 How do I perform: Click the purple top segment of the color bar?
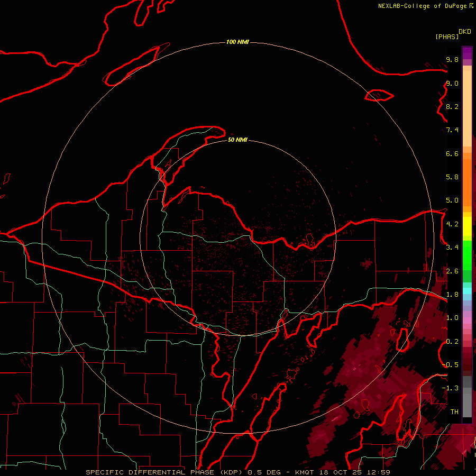(x=467, y=53)
